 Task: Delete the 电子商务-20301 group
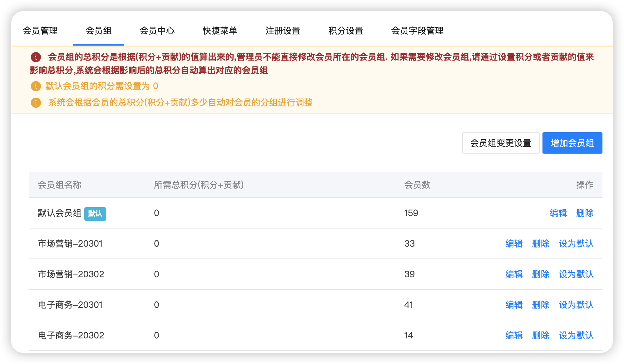541,305
